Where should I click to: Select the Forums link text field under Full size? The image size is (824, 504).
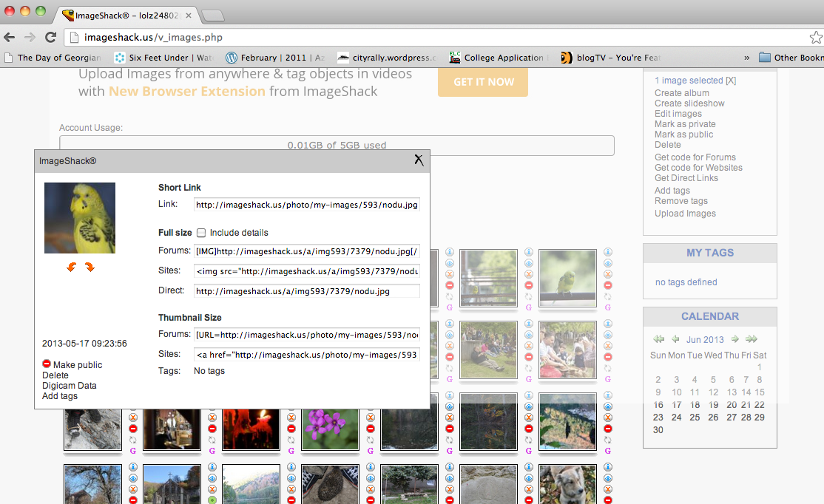(305, 251)
